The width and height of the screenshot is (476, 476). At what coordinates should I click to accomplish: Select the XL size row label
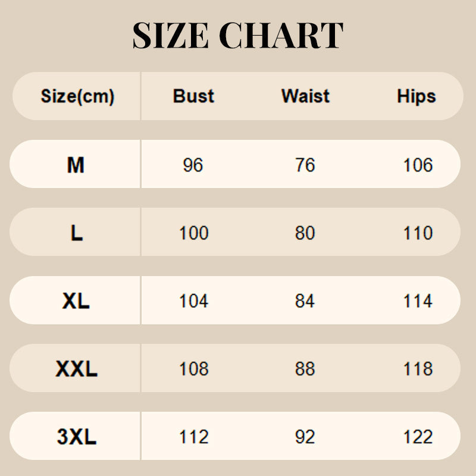(76, 301)
